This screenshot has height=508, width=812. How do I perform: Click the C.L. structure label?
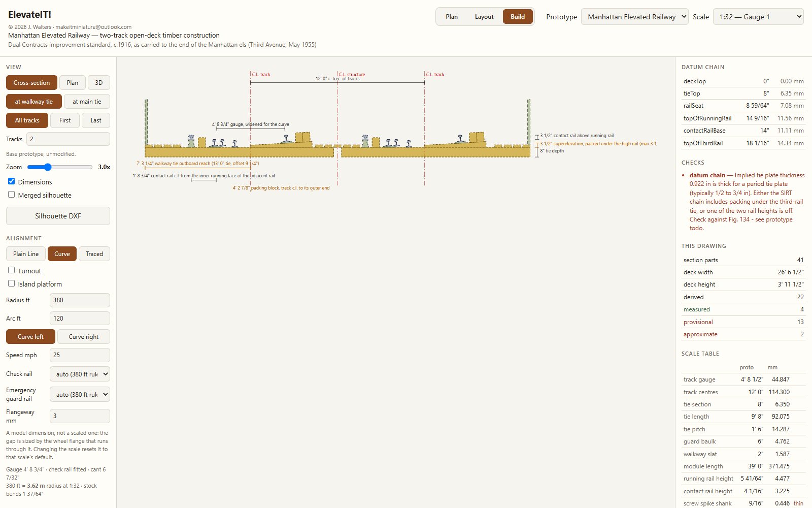click(x=352, y=74)
